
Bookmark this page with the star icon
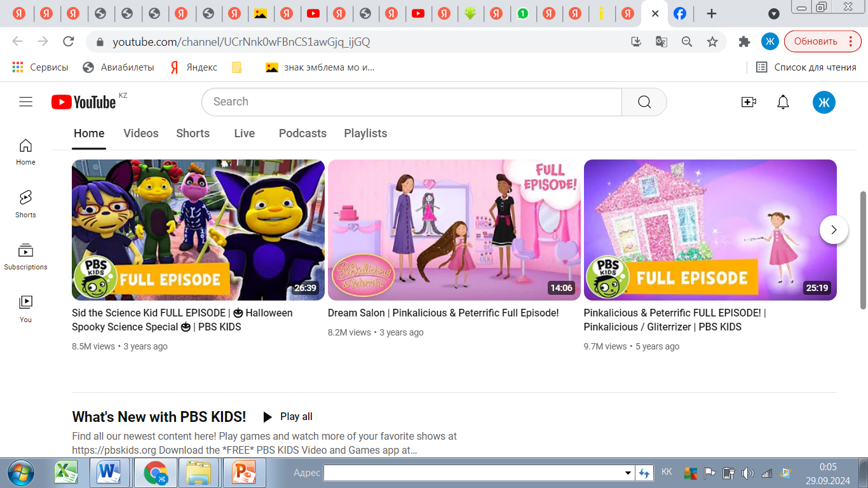click(x=712, y=42)
